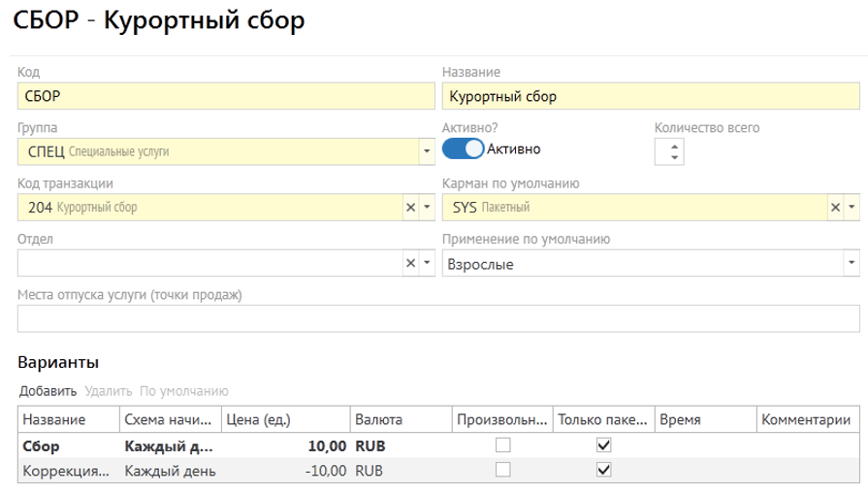Image resolution: width=868 pixels, height=494 pixels.
Task: Open the Отдел dropdown arrow
Action: click(427, 263)
